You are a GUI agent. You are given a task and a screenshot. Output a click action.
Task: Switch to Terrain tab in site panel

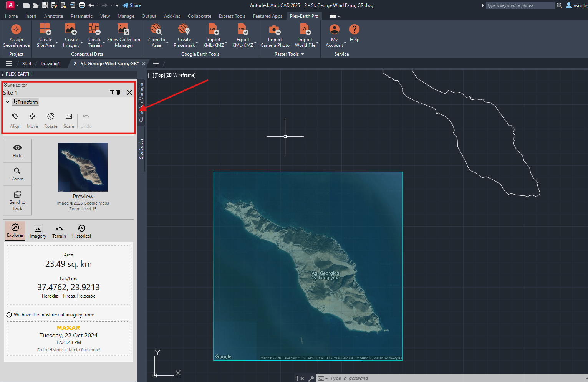[x=59, y=232]
